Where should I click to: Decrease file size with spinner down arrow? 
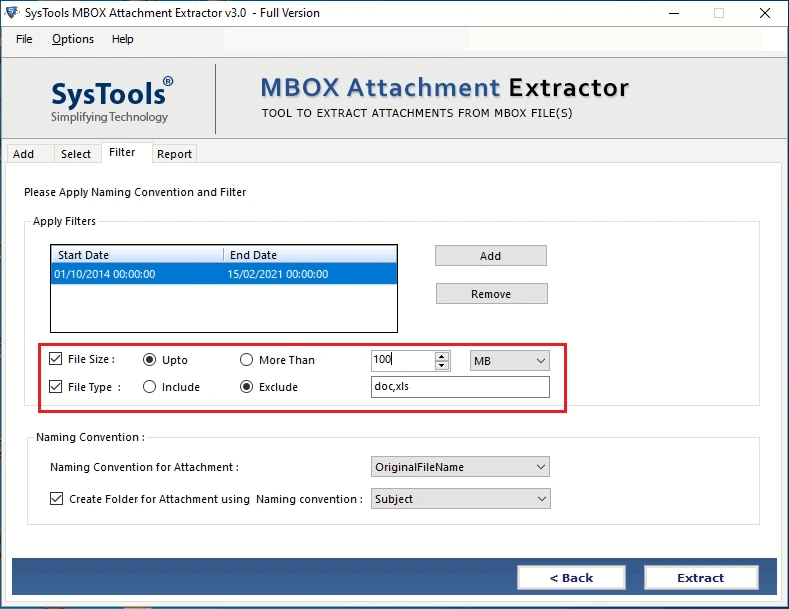[x=442, y=365]
